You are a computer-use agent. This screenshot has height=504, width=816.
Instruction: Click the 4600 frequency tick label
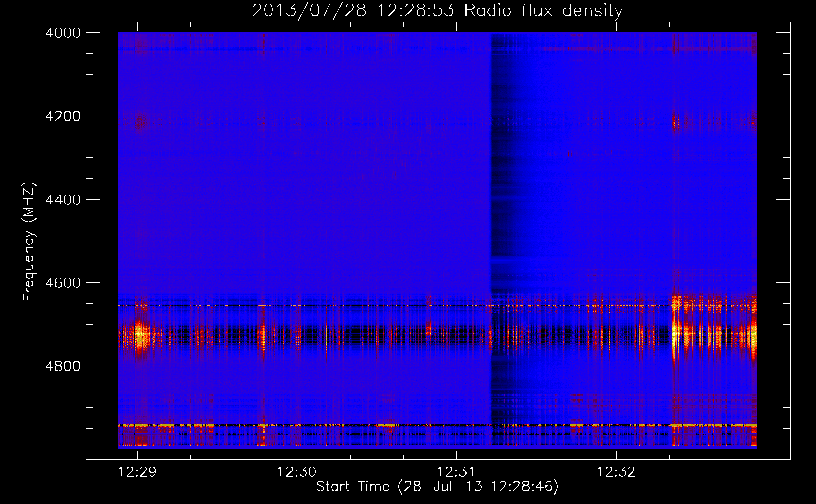(63, 283)
